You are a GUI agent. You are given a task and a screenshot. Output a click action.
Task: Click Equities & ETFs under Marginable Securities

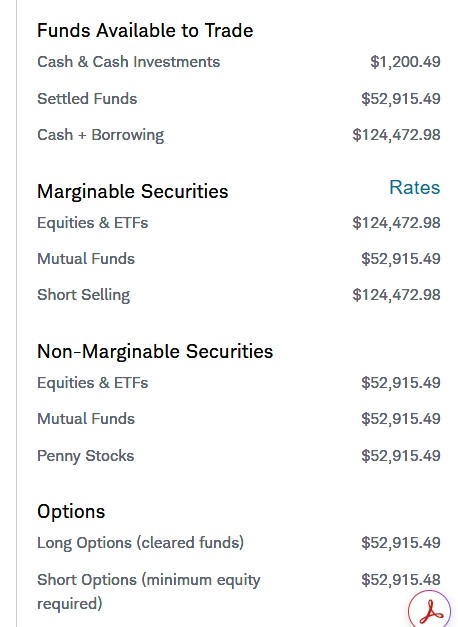point(92,223)
